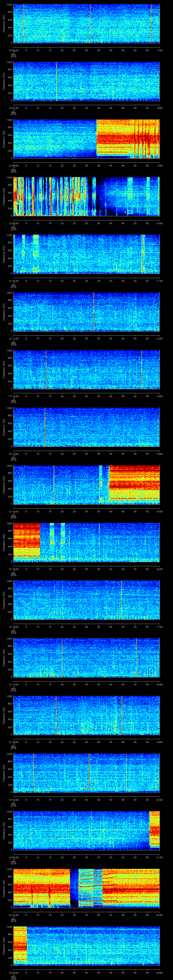Viewport: 173px width, 980px height.
Task: Click the 12:10:00 start time label
Action: pos(13,281)
